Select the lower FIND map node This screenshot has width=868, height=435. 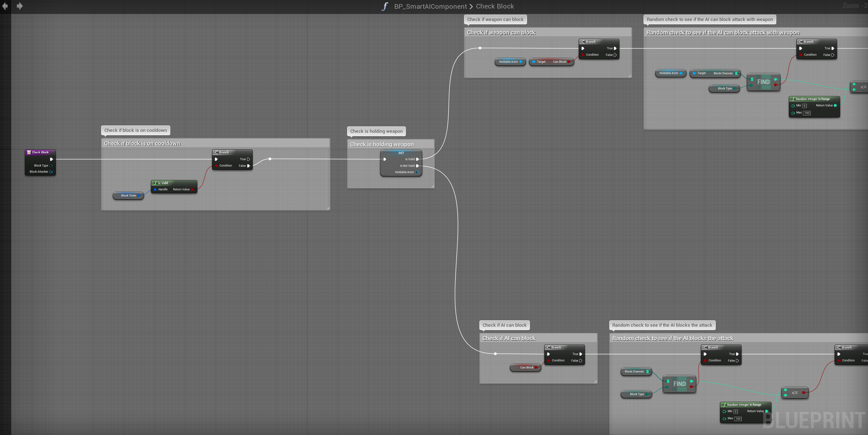(x=679, y=384)
